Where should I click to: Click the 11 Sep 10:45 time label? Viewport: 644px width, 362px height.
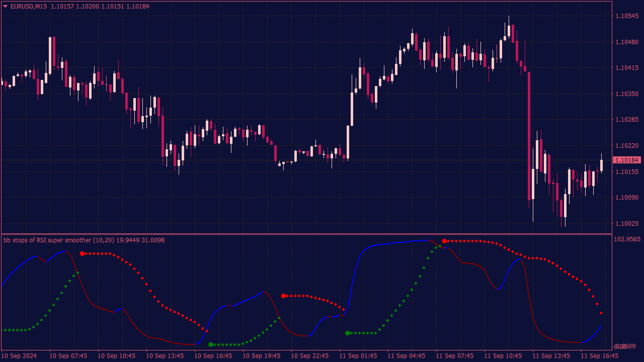coord(503,356)
